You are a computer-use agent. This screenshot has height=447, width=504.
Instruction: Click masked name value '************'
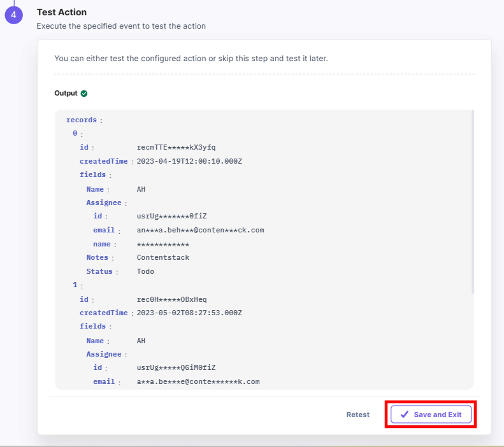[163, 244]
